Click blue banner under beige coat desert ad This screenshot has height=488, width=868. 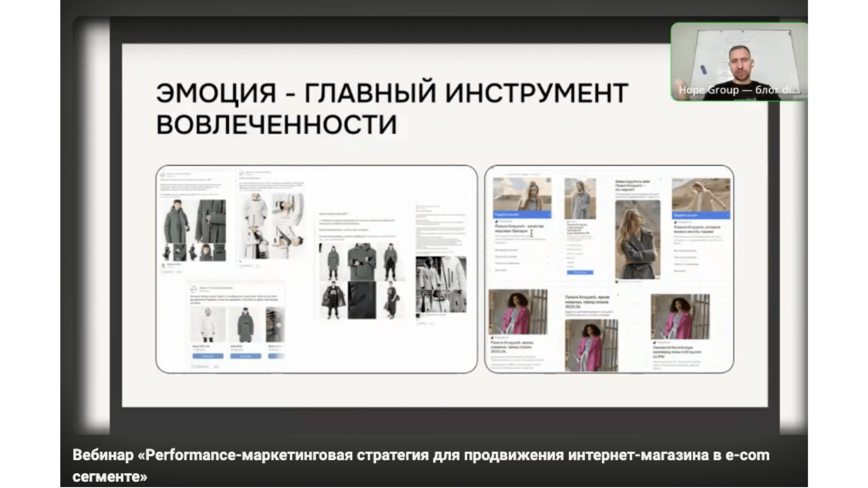pyautogui.click(x=700, y=215)
